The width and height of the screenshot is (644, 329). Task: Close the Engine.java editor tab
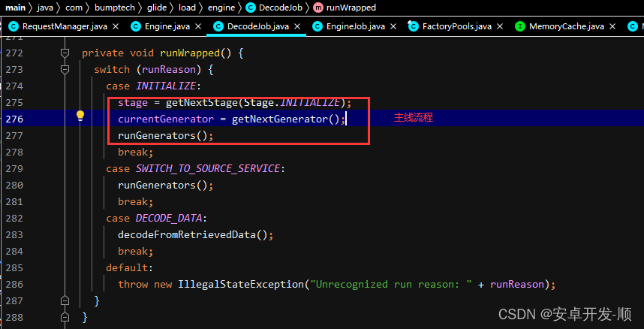point(196,26)
